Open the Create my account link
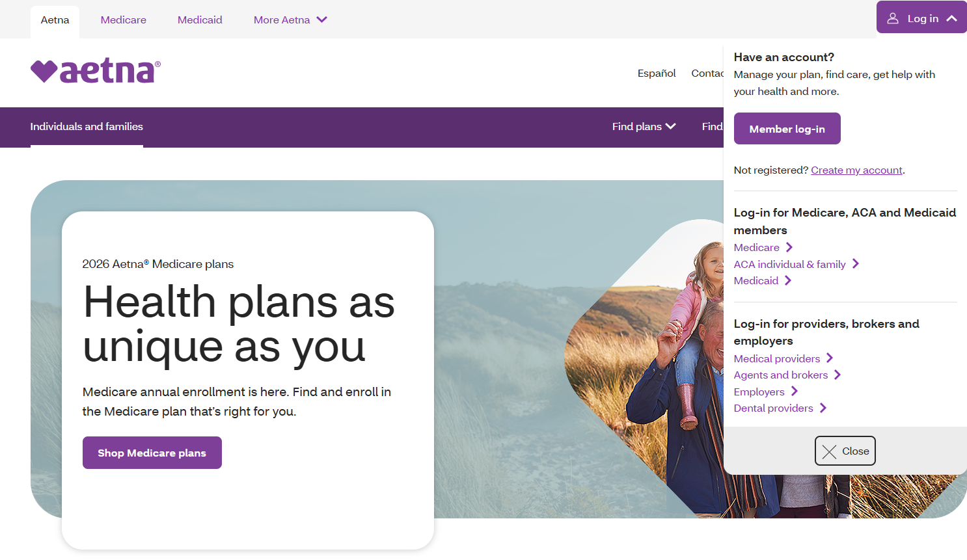 pyautogui.click(x=856, y=170)
